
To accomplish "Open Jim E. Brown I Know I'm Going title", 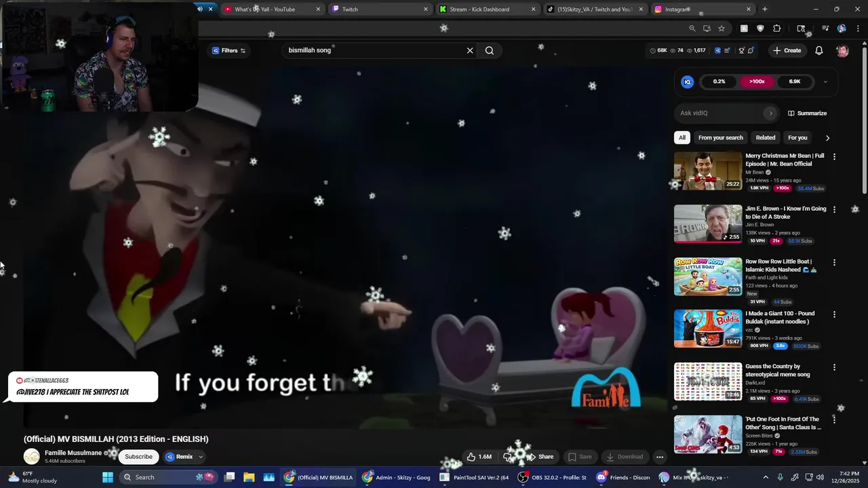I will pyautogui.click(x=786, y=213).
